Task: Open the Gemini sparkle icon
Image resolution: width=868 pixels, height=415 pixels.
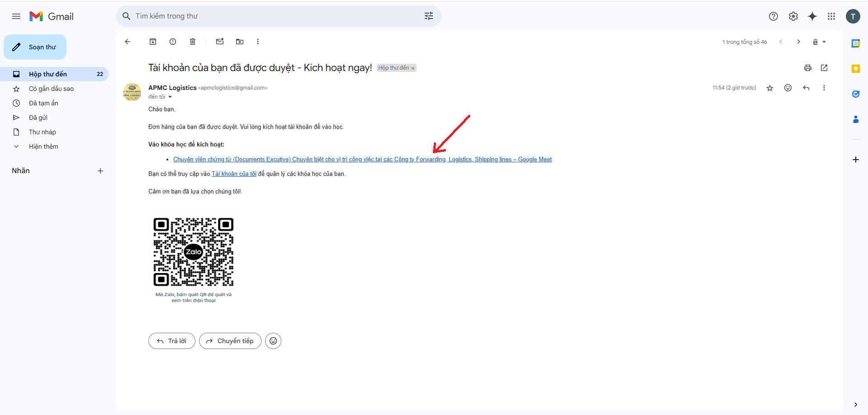Action: 812,16
